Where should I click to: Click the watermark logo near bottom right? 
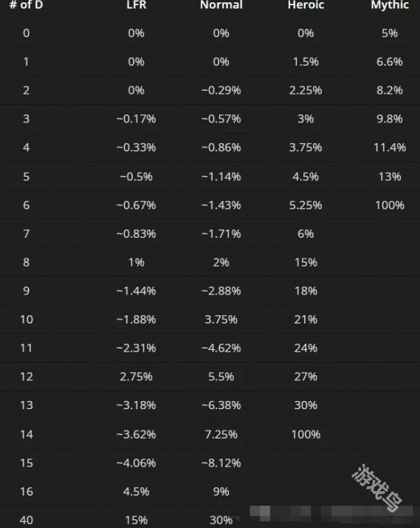coord(377,487)
